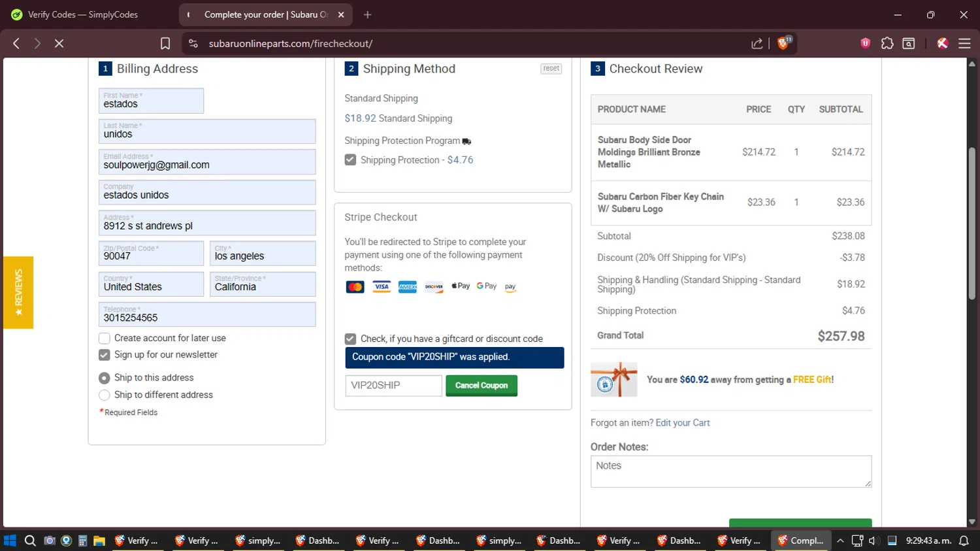Uncheck Sign up for our newsletter
This screenshot has height=551, width=980.
click(105, 355)
